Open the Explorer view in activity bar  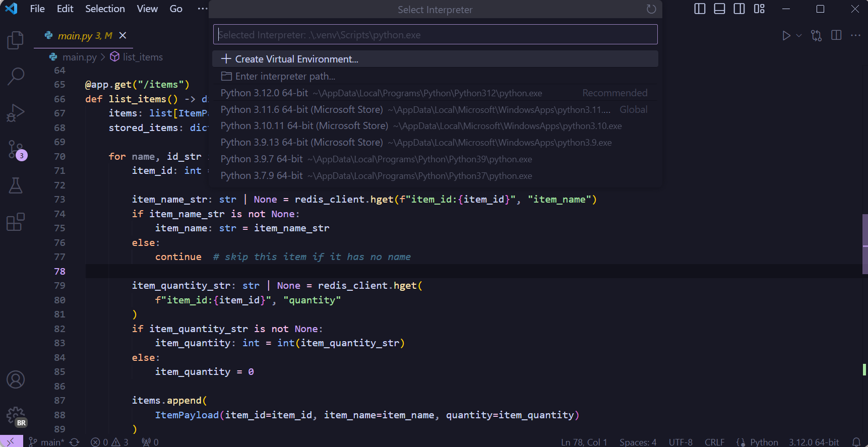coord(15,40)
